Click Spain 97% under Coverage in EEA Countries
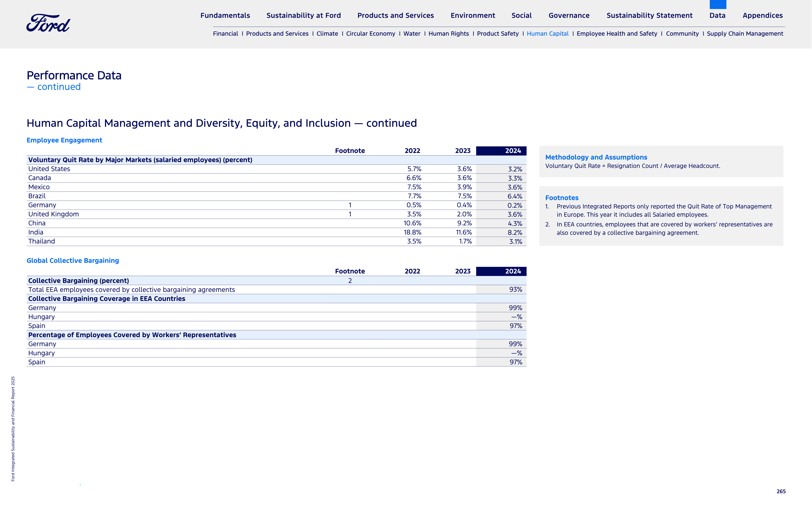 (516, 326)
